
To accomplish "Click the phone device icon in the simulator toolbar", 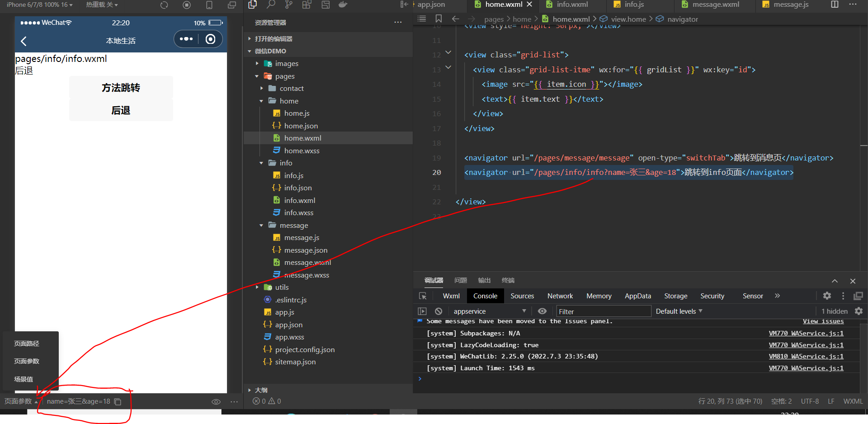I will click(x=209, y=5).
